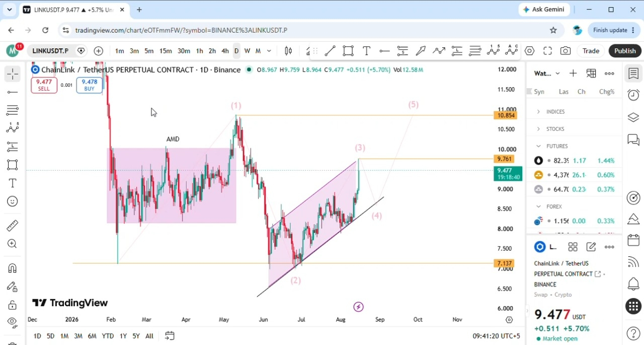
Task: Select the crosshair cursor tool
Action: 13,74
